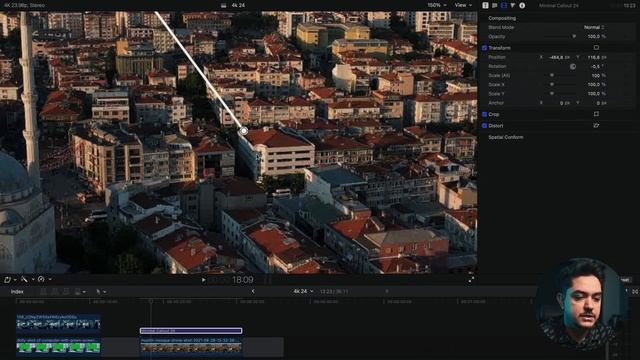Screen dimensions: 640x360
Task: Toggle the Transform checkbox
Action: pos(484,48)
